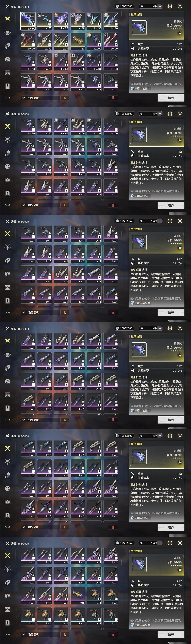Toggle sort order arrows in the bottommost panel
Image resolution: width=191 pixels, height=644 pixels.
(x=65, y=634)
